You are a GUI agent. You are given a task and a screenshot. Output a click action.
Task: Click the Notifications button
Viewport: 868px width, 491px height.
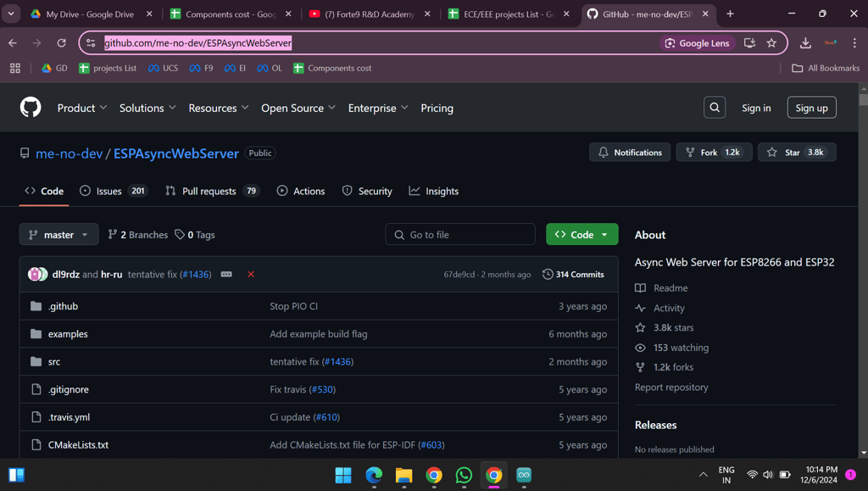point(630,153)
